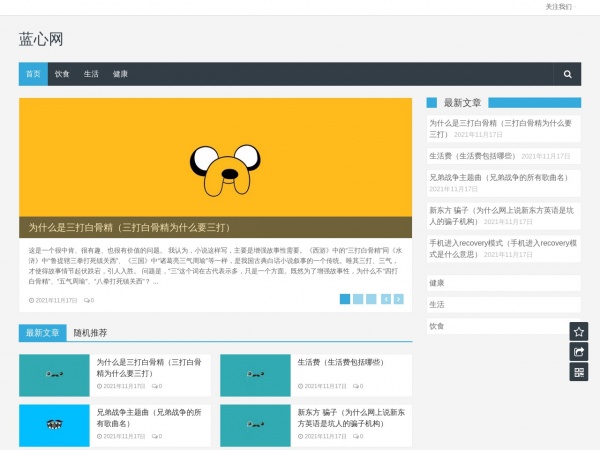Click the 兄弟战争主题曲 article thumbnail
This screenshot has width=600, height=450.
[x=55, y=425]
